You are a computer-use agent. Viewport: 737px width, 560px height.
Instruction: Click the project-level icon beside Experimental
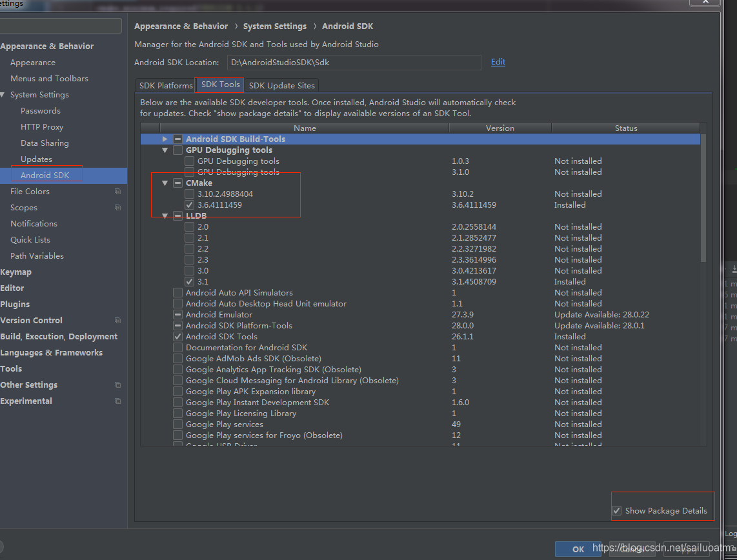coord(117,401)
